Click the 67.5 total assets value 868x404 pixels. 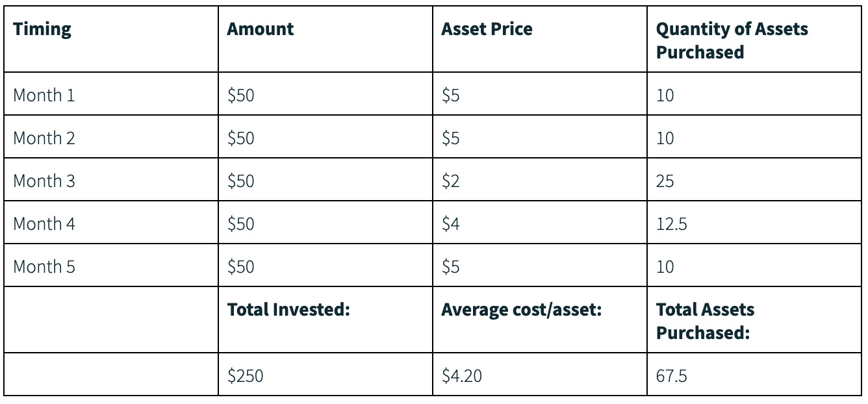[x=671, y=375]
